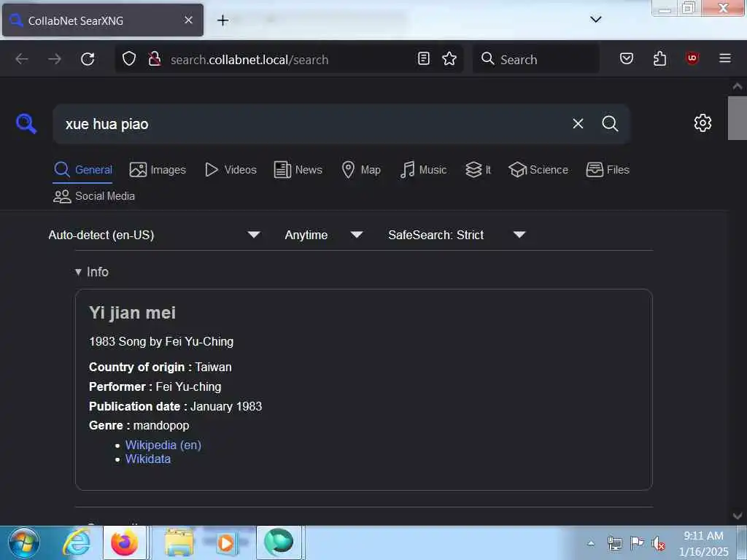Switch to Music category
This screenshot has height=560, width=747.
pyautogui.click(x=423, y=169)
